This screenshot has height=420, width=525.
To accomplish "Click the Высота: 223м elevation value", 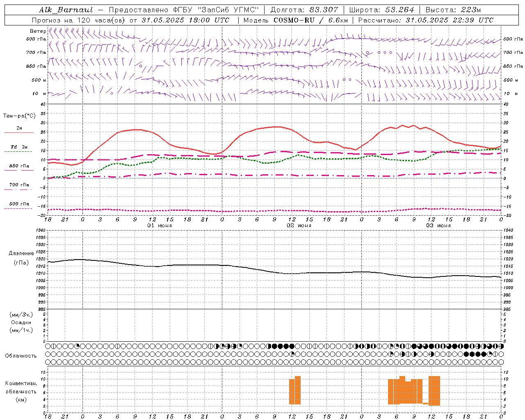I will pyautogui.click(x=453, y=10).
